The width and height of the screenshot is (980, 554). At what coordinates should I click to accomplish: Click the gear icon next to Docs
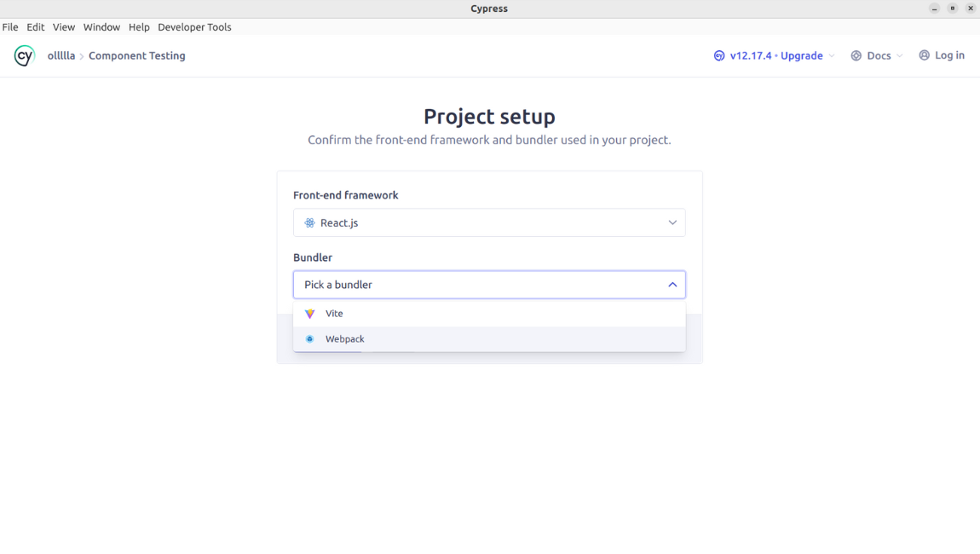tap(856, 55)
